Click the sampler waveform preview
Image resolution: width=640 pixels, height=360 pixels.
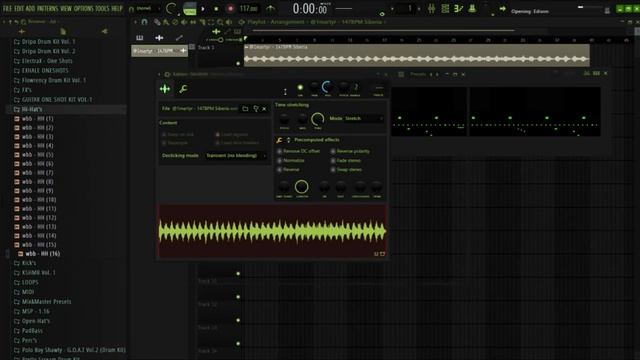click(x=272, y=231)
